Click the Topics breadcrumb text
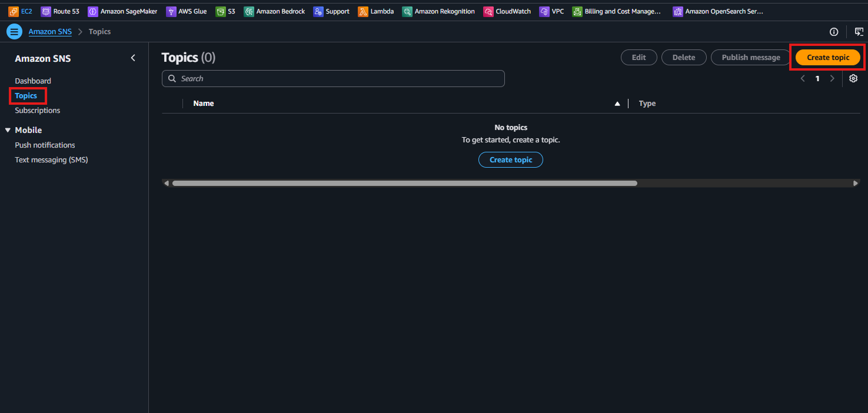The width and height of the screenshot is (868, 413). click(x=99, y=32)
